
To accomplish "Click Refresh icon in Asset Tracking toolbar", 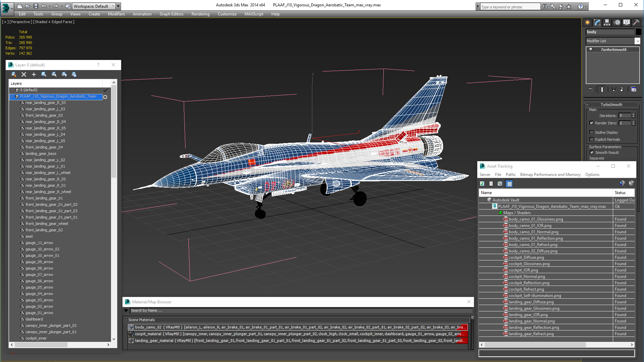I will click(482, 184).
